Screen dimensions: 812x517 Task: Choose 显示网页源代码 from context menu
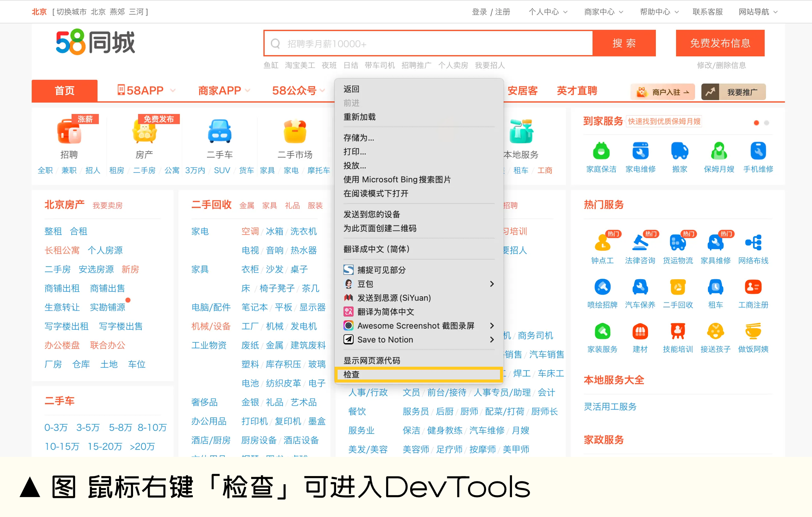(372, 360)
